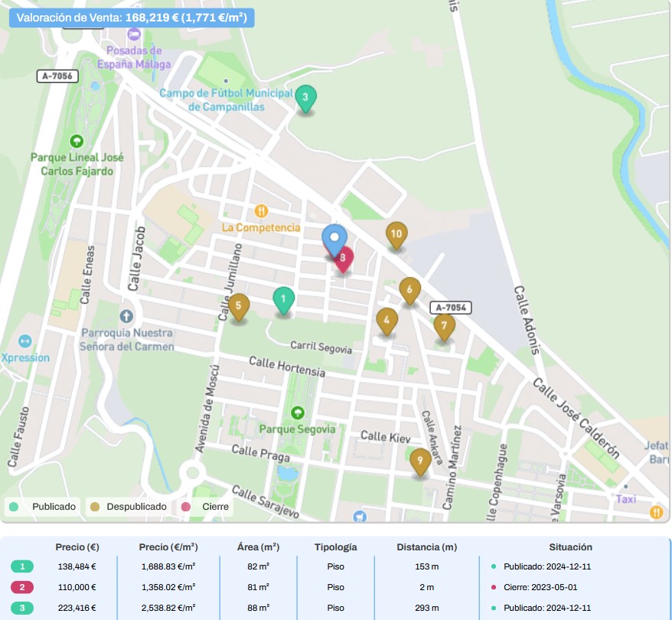Toggle the Cierre legend filter
Screen dimensions: 672x620
pos(207,507)
